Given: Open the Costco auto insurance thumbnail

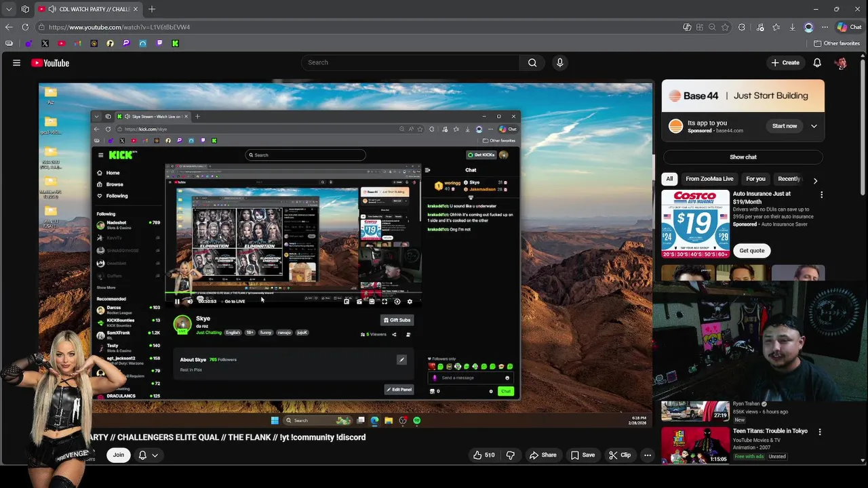Looking at the screenshot, I should click(695, 224).
